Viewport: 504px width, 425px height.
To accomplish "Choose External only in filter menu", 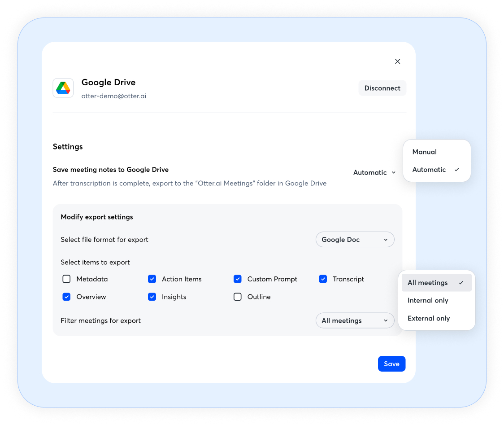I will 436,318.
